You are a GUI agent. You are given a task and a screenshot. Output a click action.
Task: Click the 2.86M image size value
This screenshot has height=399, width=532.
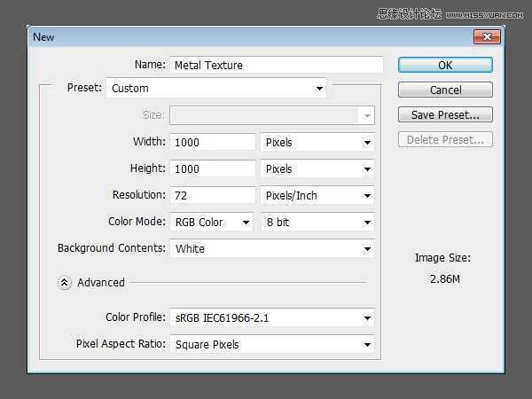click(445, 279)
